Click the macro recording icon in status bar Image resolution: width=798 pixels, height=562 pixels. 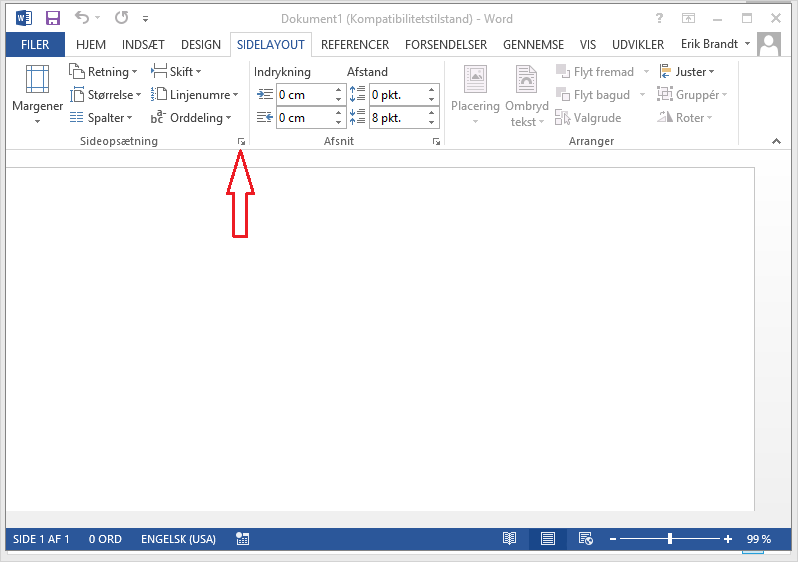tap(243, 539)
